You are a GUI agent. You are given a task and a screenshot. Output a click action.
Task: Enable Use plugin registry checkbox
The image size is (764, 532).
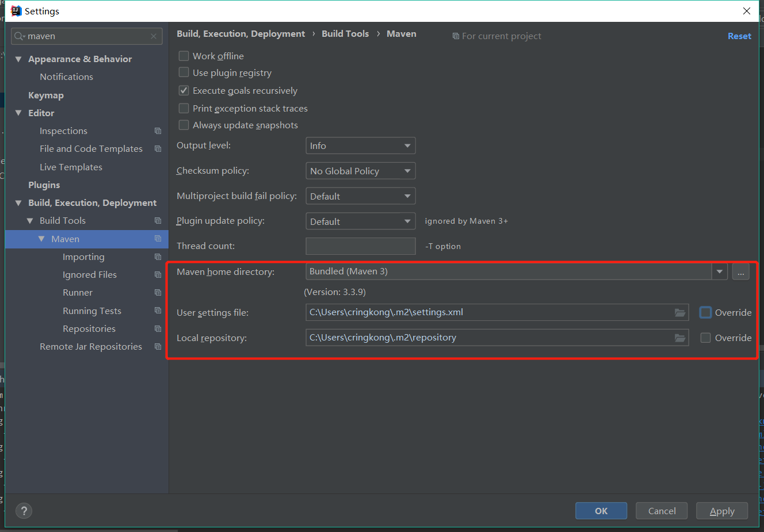tap(184, 72)
